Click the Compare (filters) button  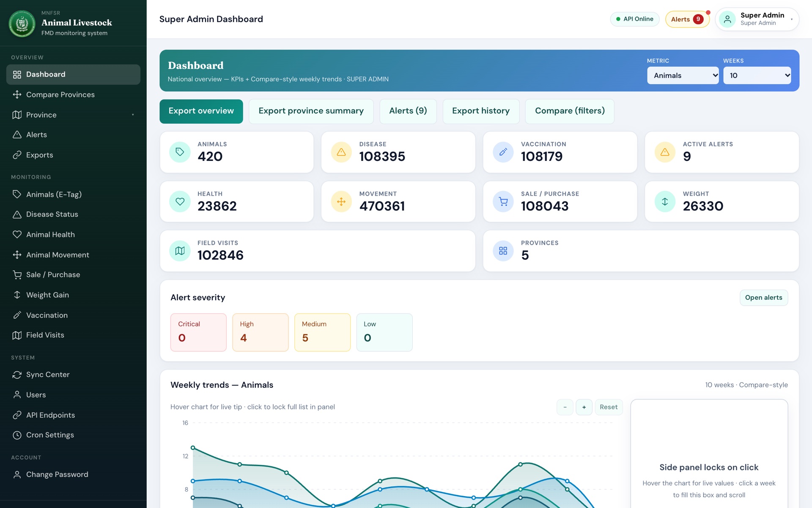570,111
